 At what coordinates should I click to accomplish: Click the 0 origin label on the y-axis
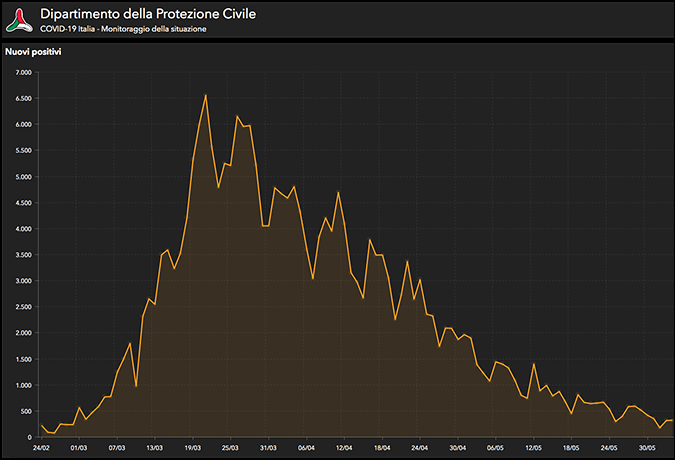[x=30, y=437]
